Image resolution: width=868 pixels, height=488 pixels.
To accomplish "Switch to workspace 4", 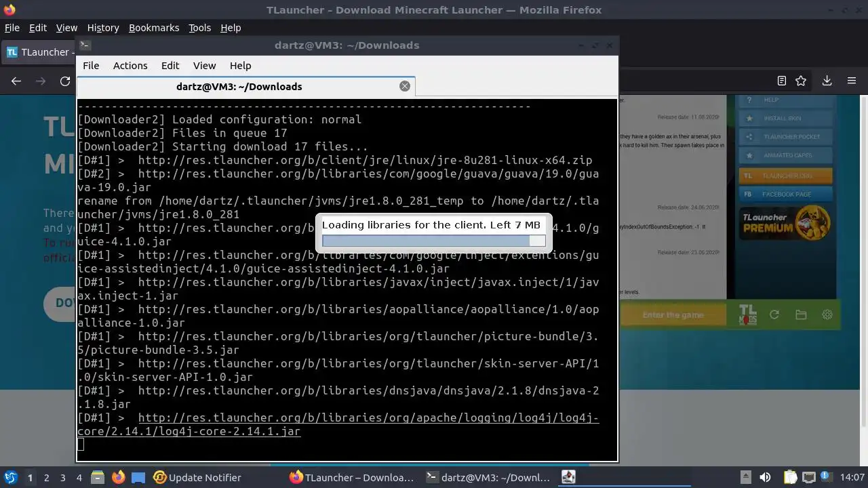I will click(79, 478).
